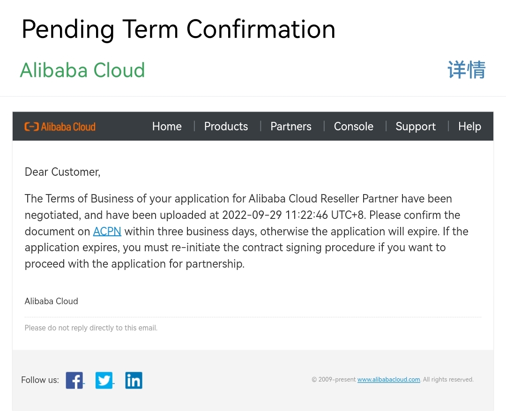This screenshot has height=420, width=506.
Task: Click the Support navigation item
Action: [416, 127]
